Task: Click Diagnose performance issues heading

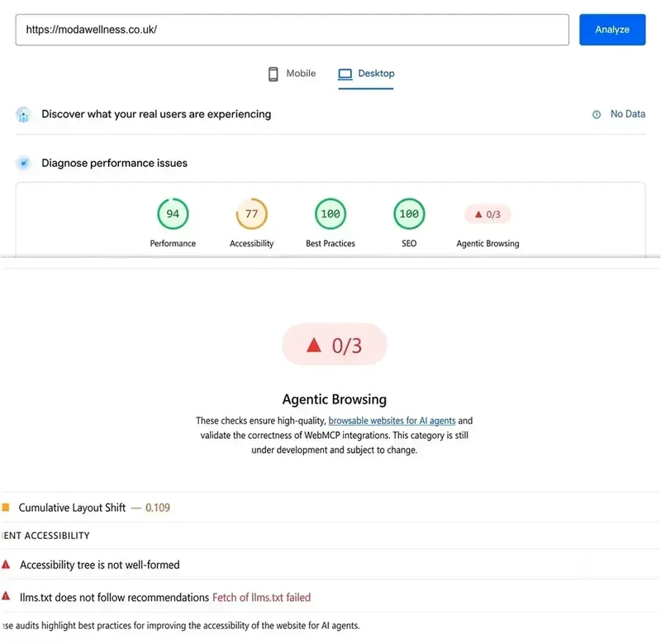Action: point(114,163)
